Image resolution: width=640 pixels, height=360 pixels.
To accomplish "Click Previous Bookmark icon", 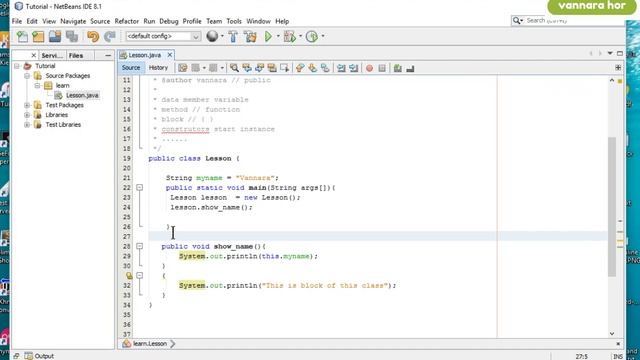I will click(x=300, y=68).
